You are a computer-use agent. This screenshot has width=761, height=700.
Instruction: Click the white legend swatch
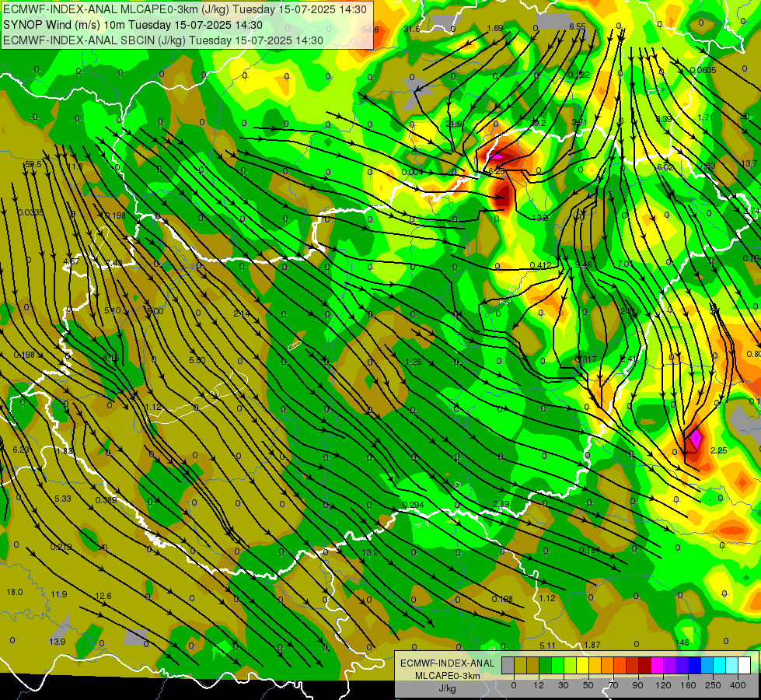coord(745,665)
